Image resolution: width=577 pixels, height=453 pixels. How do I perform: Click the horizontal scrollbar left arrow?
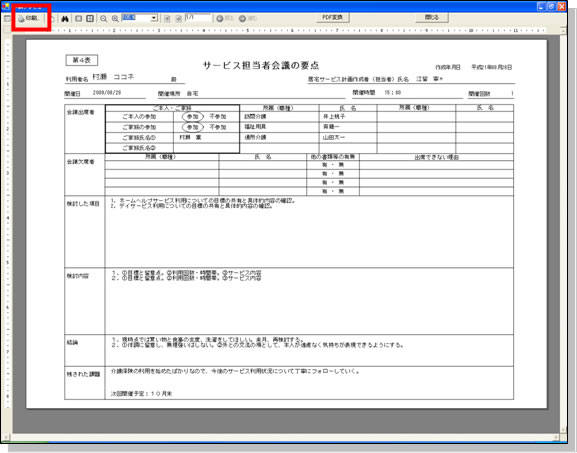click(x=6, y=438)
